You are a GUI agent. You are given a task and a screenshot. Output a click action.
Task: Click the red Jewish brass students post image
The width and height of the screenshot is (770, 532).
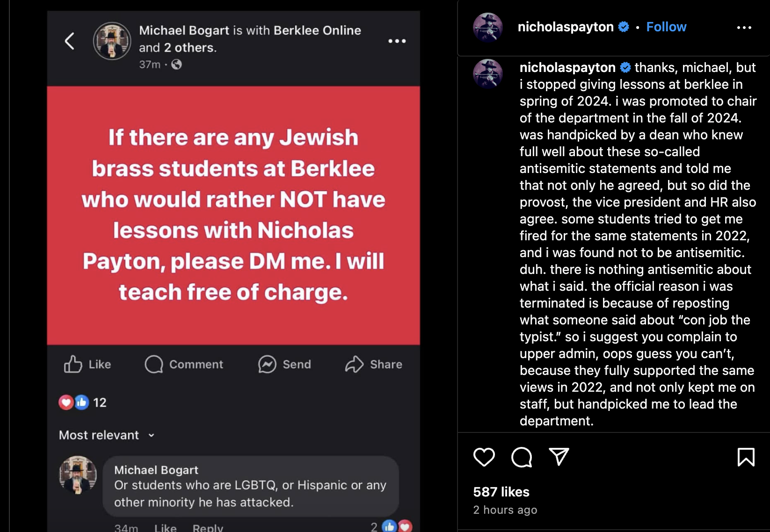pyautogui.click(x=233, y=215)
